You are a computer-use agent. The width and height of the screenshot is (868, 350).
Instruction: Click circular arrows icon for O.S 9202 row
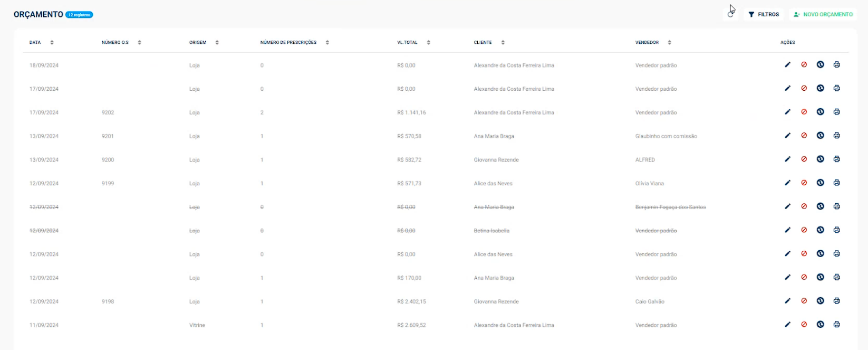pos(820,112)
